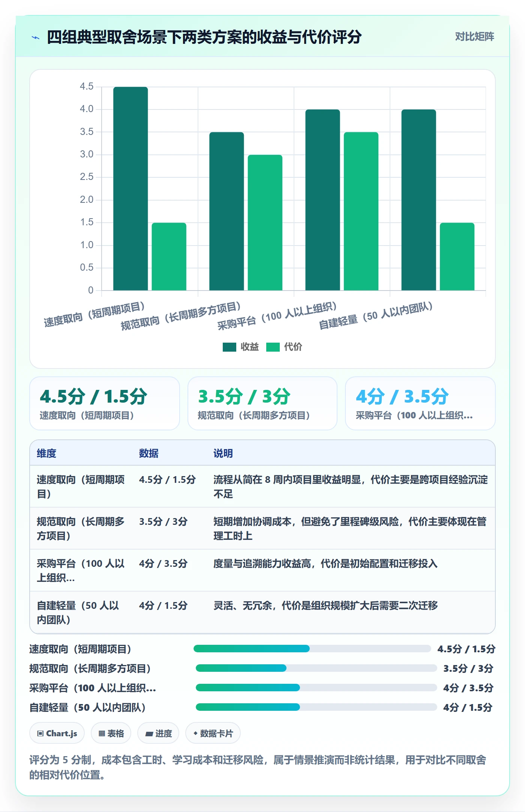
Task: Click the 规范取向 progress bar
Action: 316,668
